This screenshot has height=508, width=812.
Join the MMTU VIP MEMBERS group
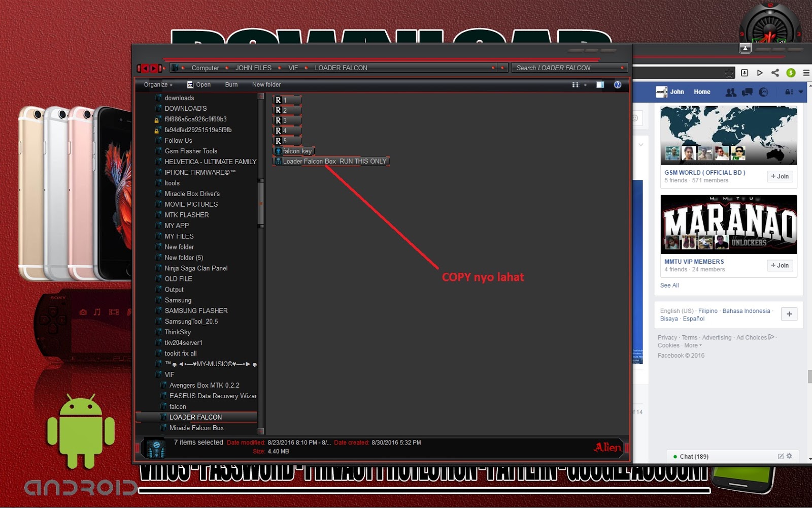(x=780, y=265)
